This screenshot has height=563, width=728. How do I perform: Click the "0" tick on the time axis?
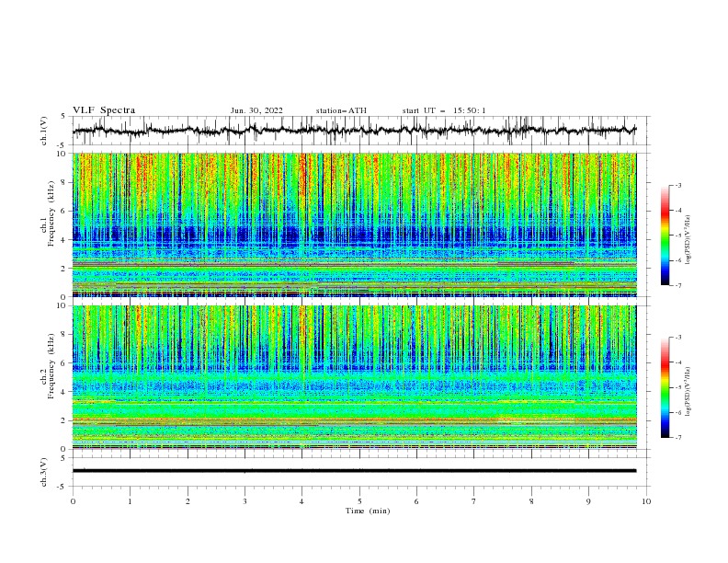(73, 501)
